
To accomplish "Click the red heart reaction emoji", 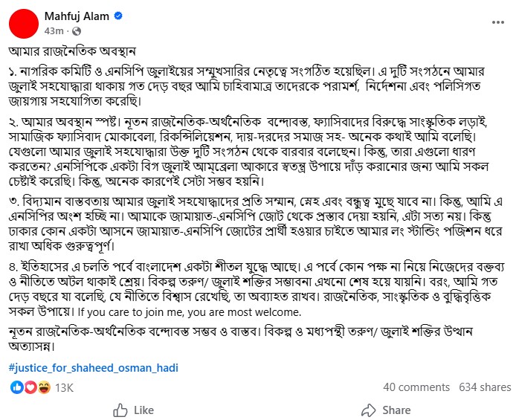I will (x=30, y=387).
